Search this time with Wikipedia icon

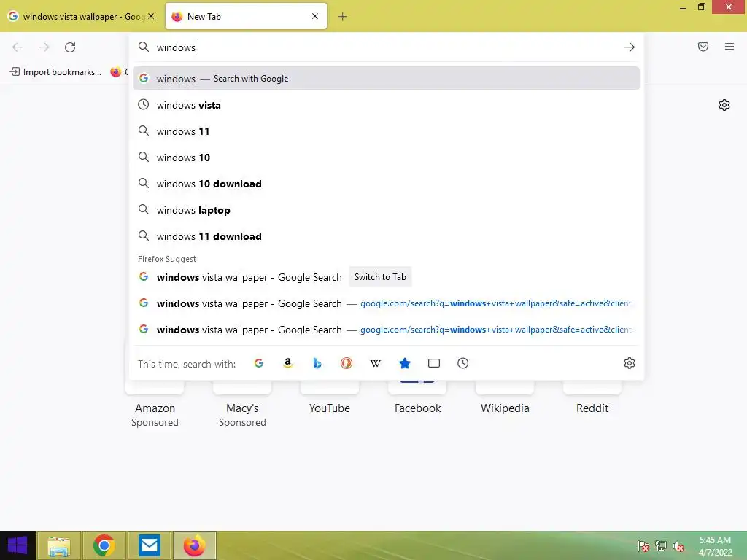point(376,363)
